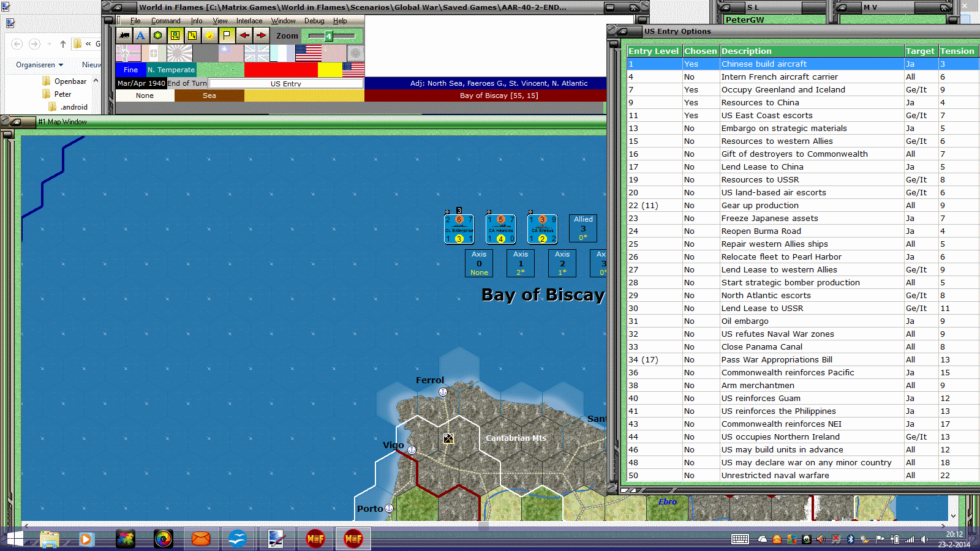Viewport: 980px width, 551px height.
Task: Select the French tricolor flag
Action: pyautogui.click(x=282, y=53)
